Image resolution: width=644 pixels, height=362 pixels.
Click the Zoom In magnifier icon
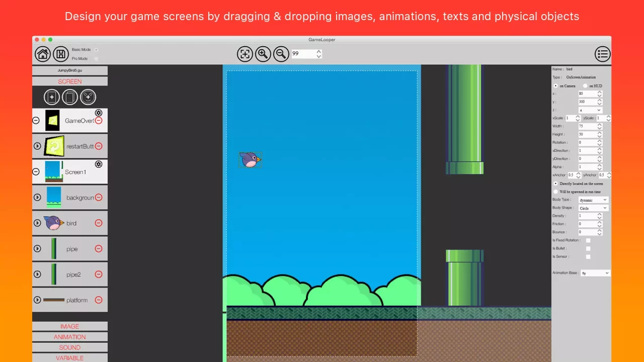263,54
